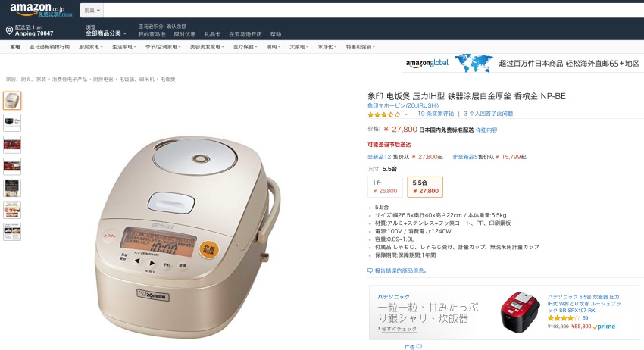Click the Prime badge in Panasonic ad
Viewport: 644px width, 350px height.
[604, 327]
